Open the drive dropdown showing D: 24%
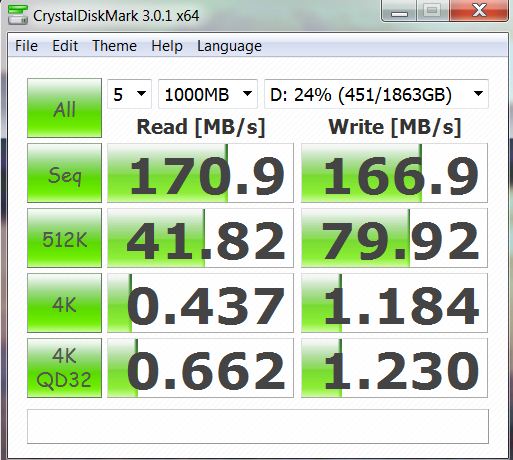 [x=376, y=94]
